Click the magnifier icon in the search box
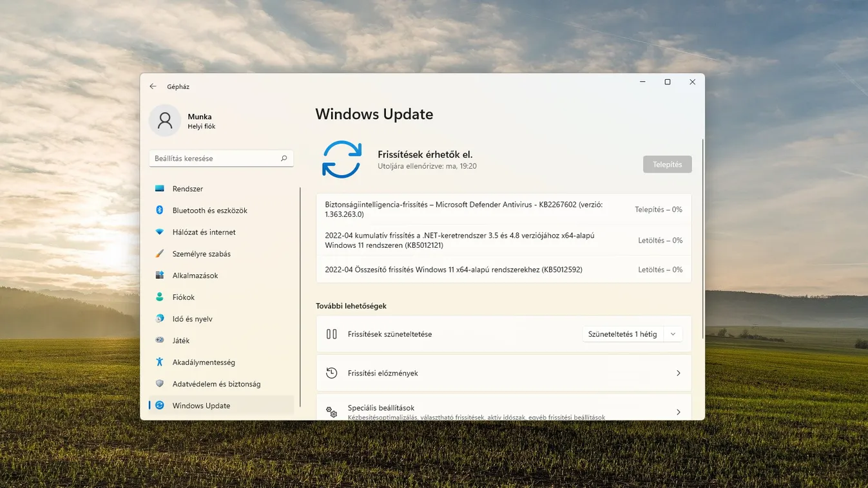Viewport: 868px width, 488px height. pos(284,158)
